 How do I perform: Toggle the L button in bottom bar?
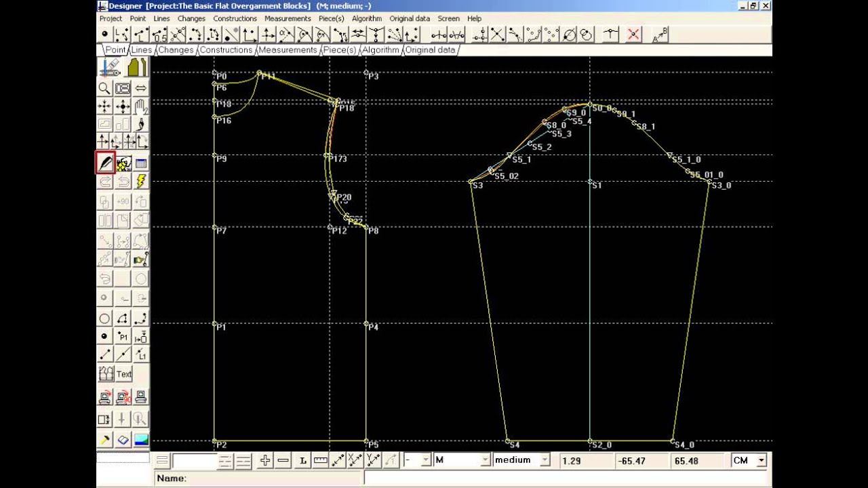pos(302,460)
